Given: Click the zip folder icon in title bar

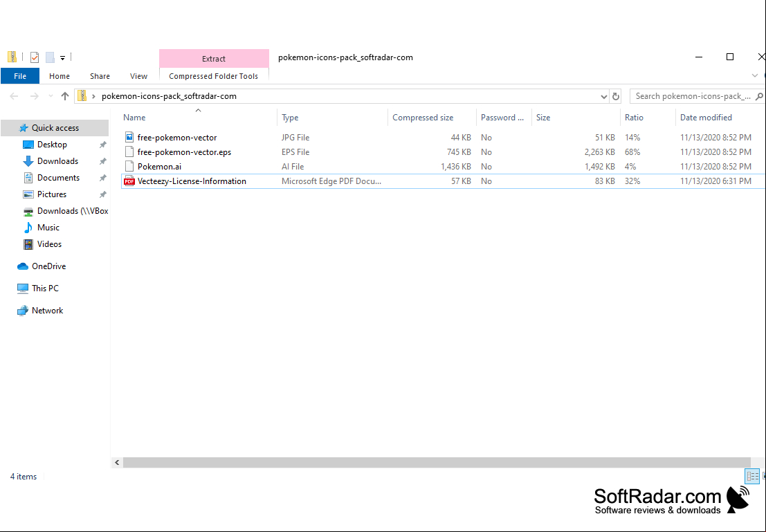Looking at the screenshot, I should click(12, 57).
